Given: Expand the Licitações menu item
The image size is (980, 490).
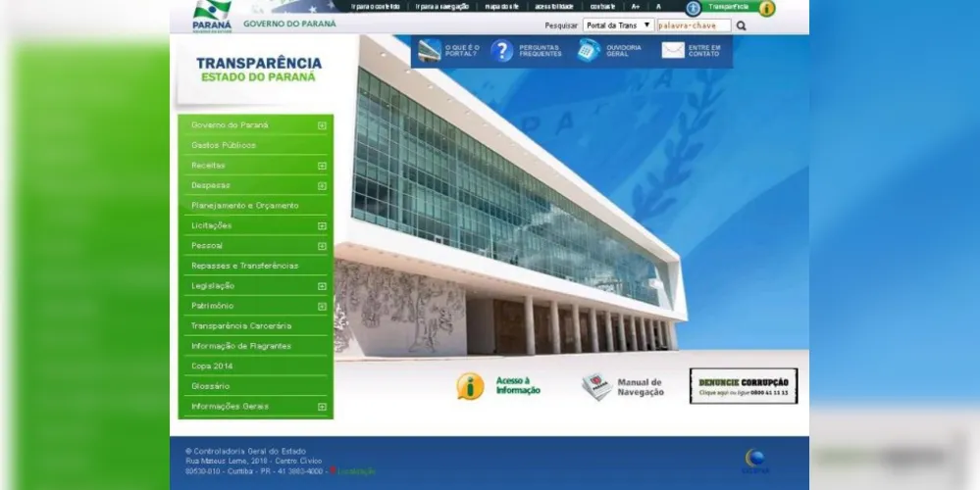Looking at the screenshot, I should coord(322,226).
